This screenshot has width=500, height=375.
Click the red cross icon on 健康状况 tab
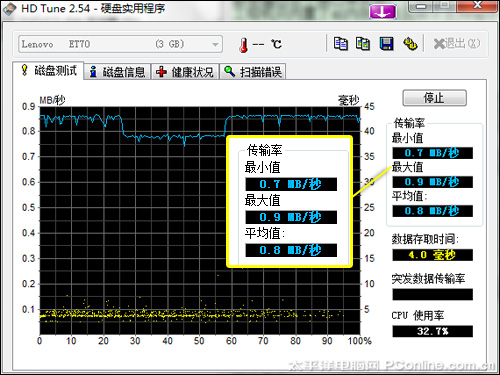[x=161, y=72]
